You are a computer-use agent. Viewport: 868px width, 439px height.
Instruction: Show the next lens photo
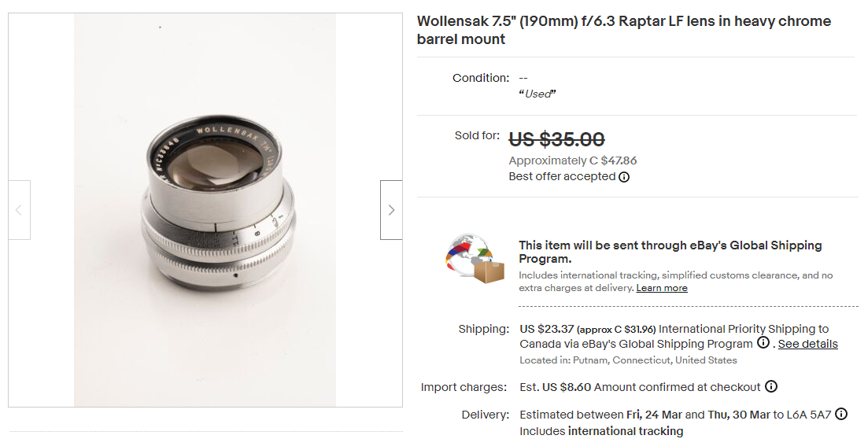pyautogui.click(x=391, y=210)
